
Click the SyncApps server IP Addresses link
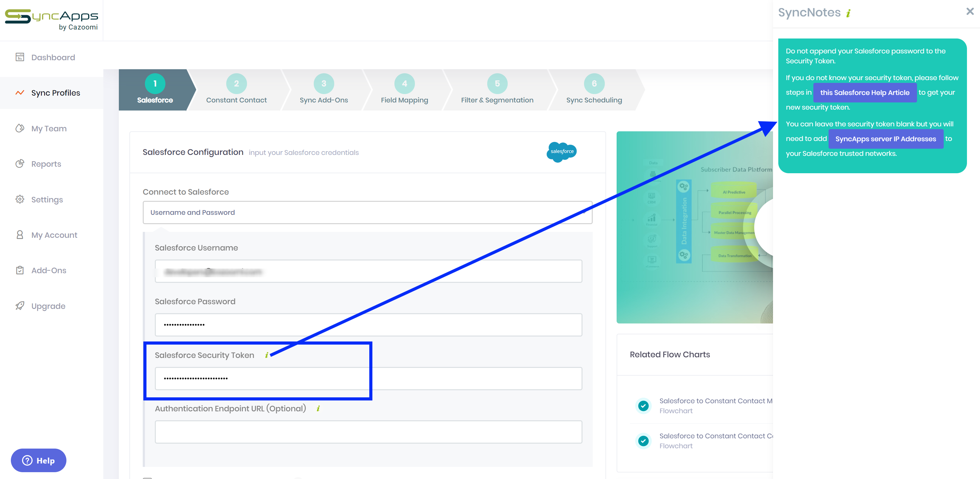click(885, 139)
